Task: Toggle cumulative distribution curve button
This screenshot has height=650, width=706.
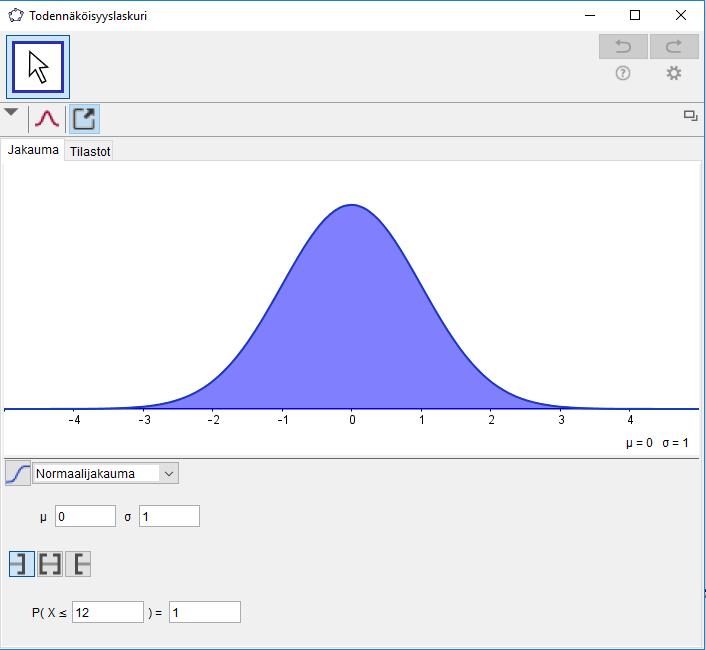Action: point(18,474)
